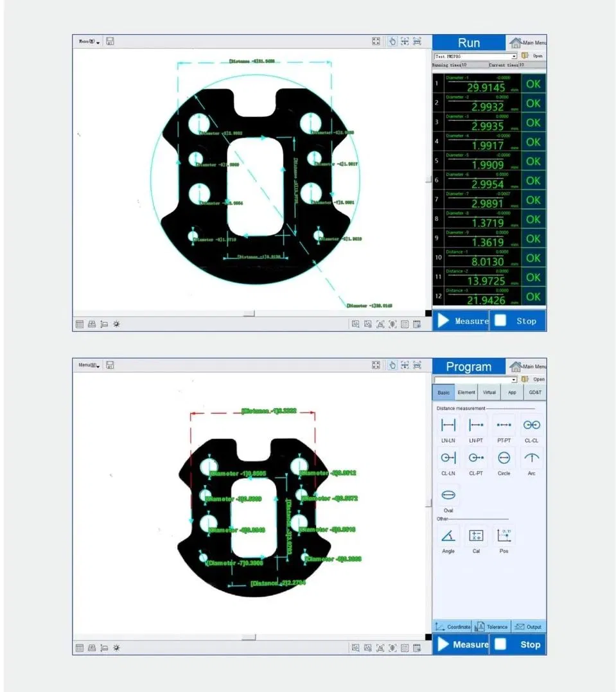616x692 pixels.
Task: Activate the Arc measurement tool
Action: (531, 458)
